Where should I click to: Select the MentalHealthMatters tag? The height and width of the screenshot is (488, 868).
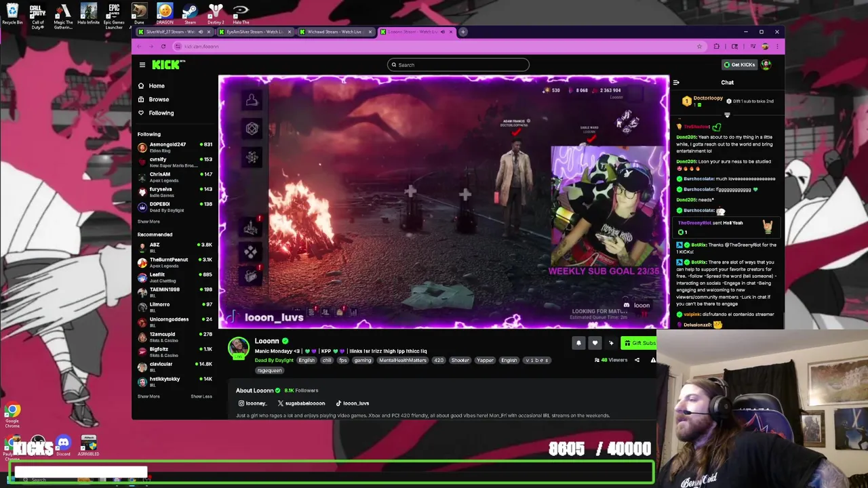click(403, 361)
